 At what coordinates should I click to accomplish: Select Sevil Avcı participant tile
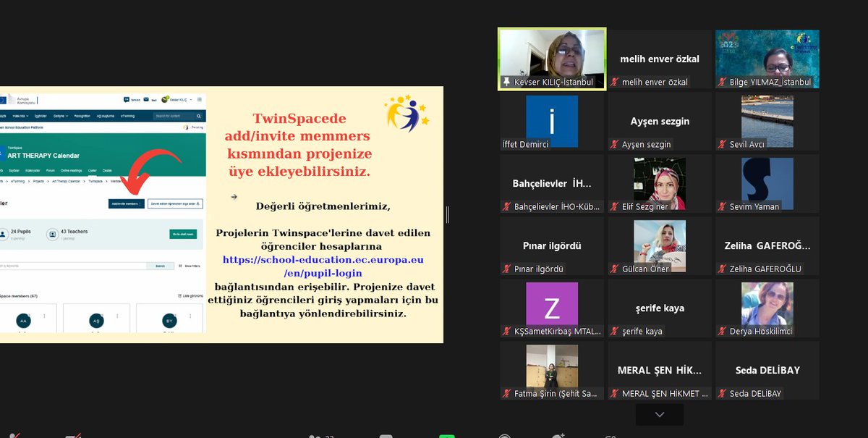(767, 122)
